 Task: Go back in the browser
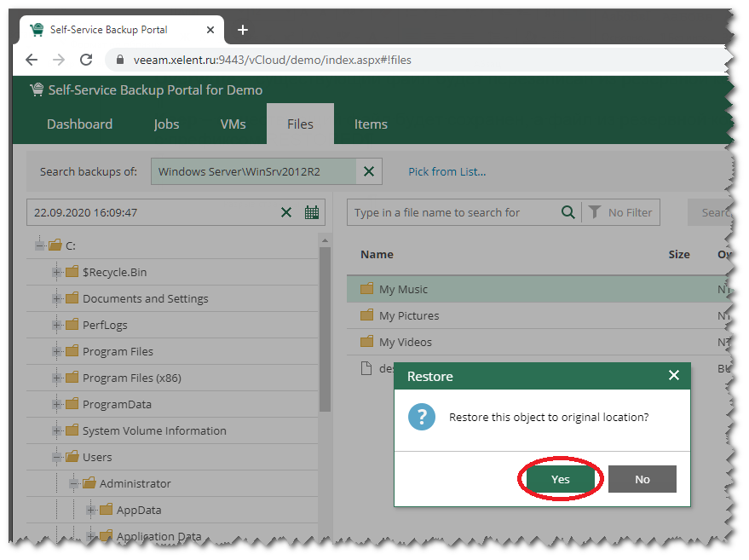click(32, 60)
